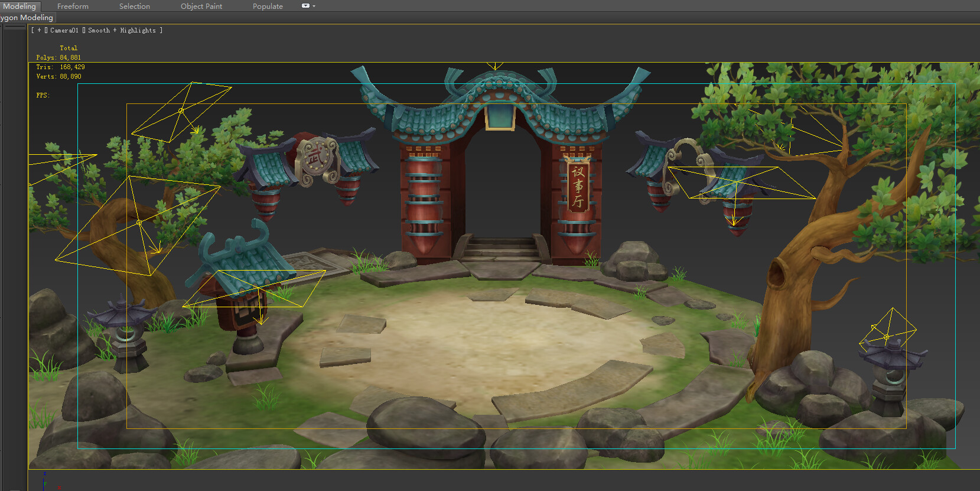Screen dimensions: 980x491
Task: Open the Populate ribbon tab
Action: coord(268,6)
